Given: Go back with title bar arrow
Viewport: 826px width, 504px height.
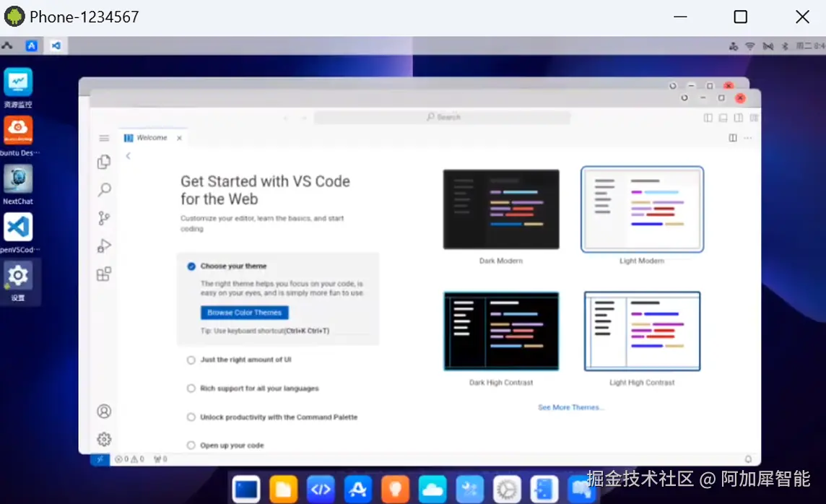Looking at the screenshot, I should [286, 118].
